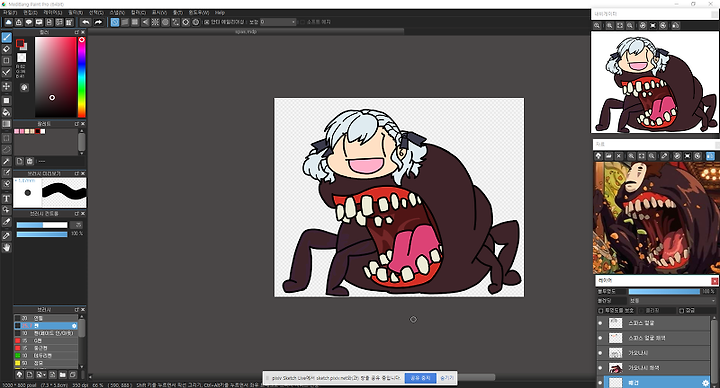Image resolution: width=720 pixels, height=388 pixels.
Task: Toggle the Lock checkbox in layer panel
Action: point(681,311)
